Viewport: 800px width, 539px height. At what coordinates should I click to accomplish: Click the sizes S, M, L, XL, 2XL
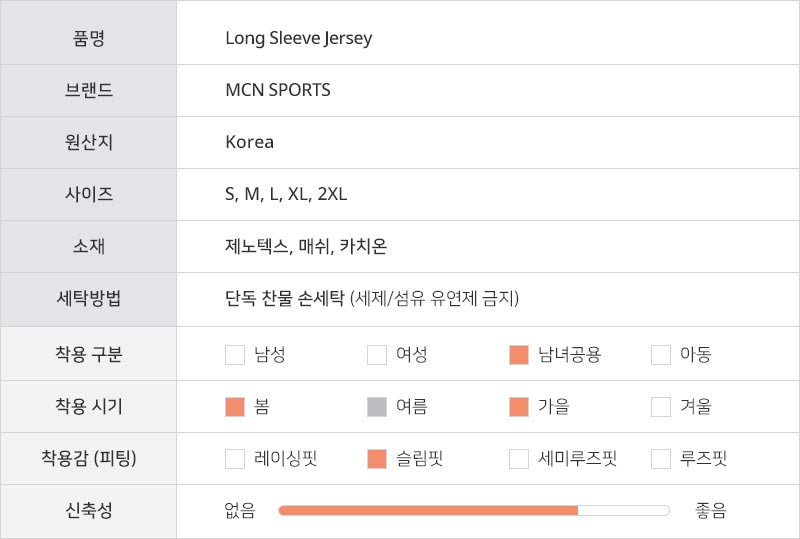[x=286, y=195]
